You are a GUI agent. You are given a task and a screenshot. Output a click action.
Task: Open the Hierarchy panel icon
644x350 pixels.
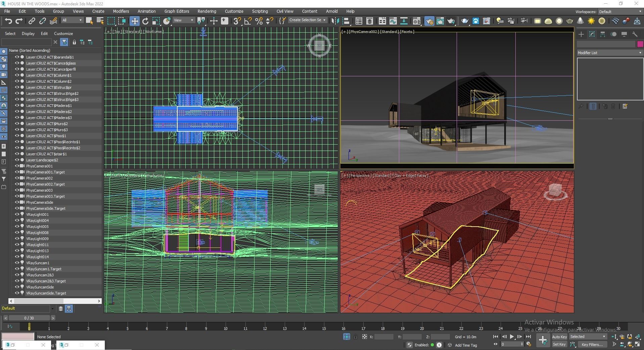[x=603, y=34]
